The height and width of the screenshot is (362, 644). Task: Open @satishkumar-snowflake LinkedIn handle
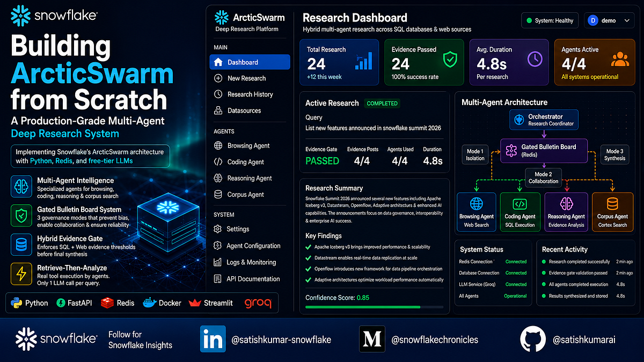click(x=282, y=339)
